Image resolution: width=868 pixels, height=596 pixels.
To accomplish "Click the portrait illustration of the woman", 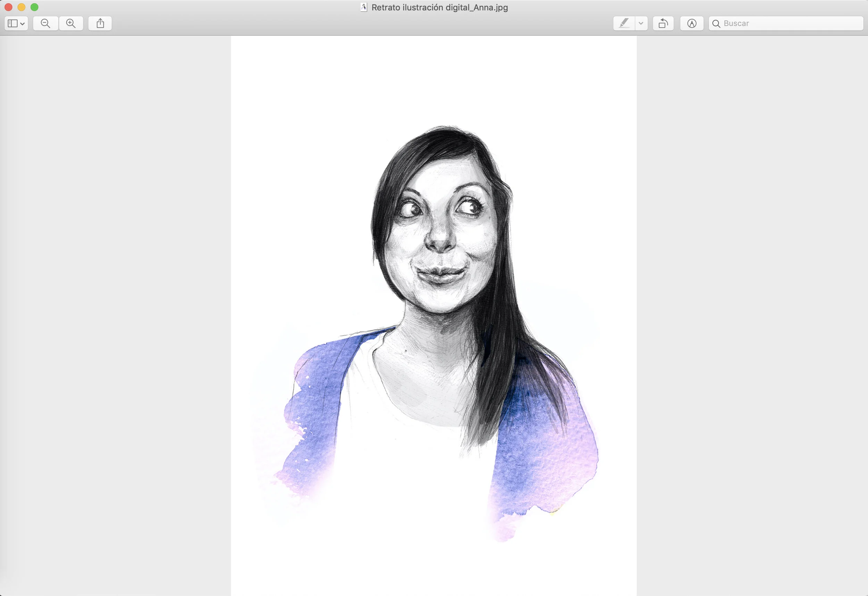I will click(x=434, y=316).
